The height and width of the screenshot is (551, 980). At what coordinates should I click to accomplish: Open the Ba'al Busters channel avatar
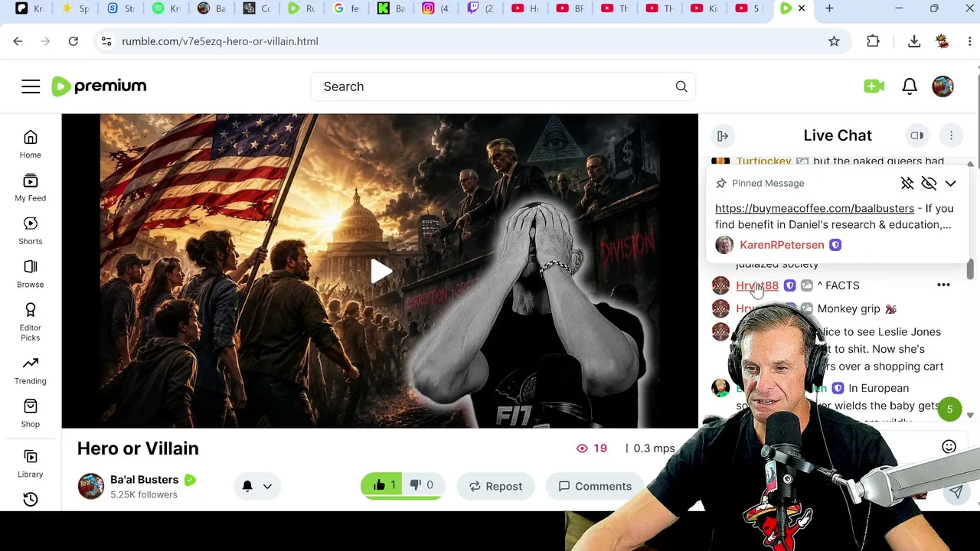tap(91, 486)
